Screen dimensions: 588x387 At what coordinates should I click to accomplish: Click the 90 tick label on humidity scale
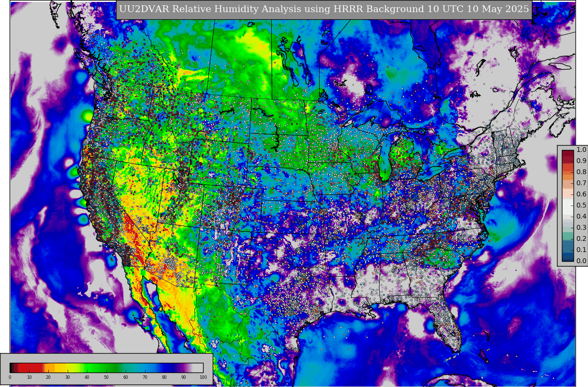pyautogui.click(x=184, y=377)
